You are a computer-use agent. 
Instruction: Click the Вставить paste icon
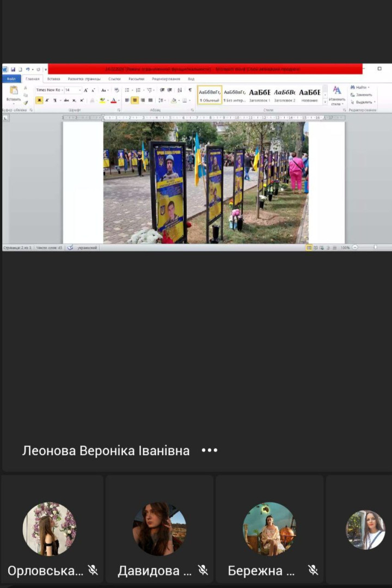(14, 93)
